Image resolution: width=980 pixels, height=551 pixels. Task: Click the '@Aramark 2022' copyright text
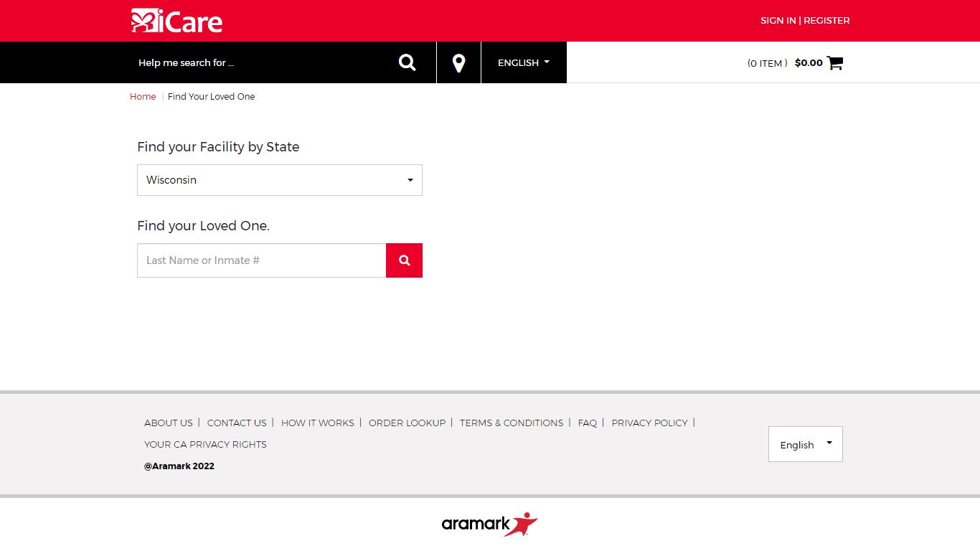click(x=179, y=466)
